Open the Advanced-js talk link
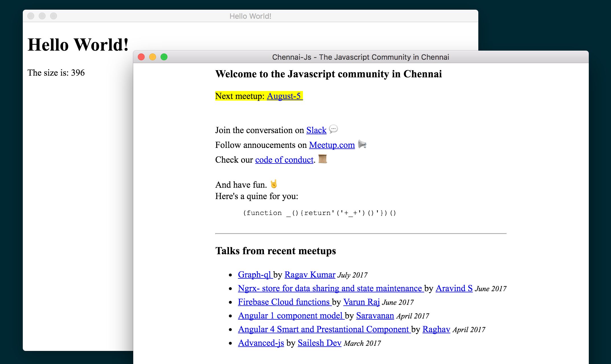This screenshot has height=364, width=611. click(261, 343)
